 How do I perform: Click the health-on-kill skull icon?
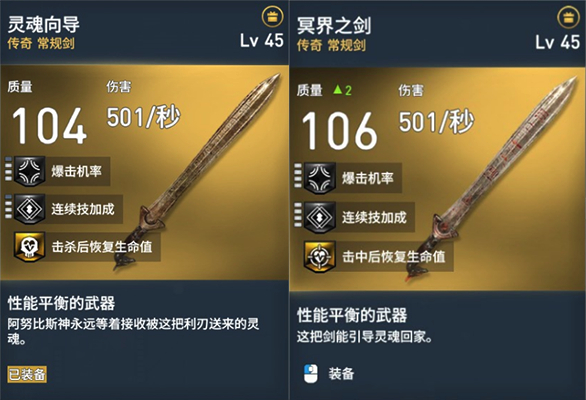tap(30, 247)
